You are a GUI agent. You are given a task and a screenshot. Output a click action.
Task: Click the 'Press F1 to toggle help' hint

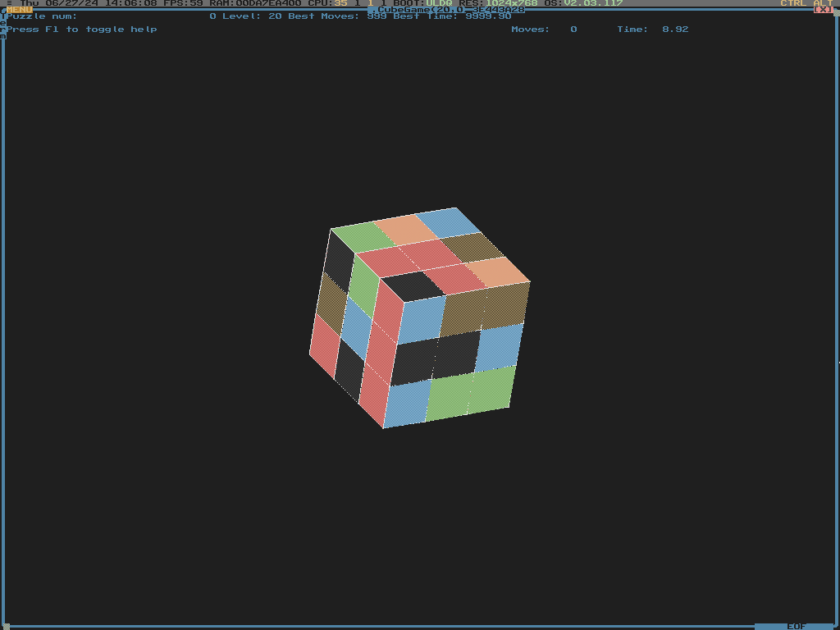click(82, 30)
